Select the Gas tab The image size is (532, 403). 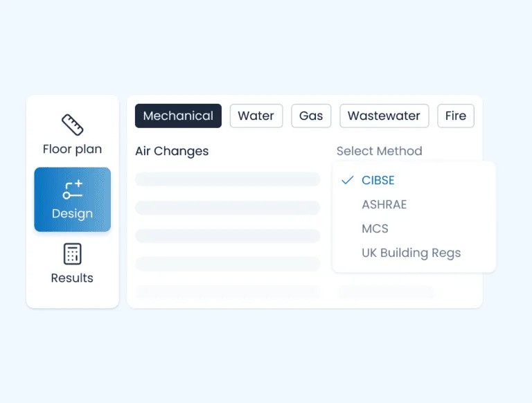[311, 116]
